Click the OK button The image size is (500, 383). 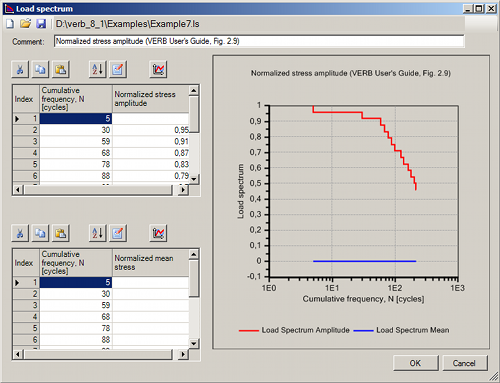pyautogui.click(x=415, y=363)
